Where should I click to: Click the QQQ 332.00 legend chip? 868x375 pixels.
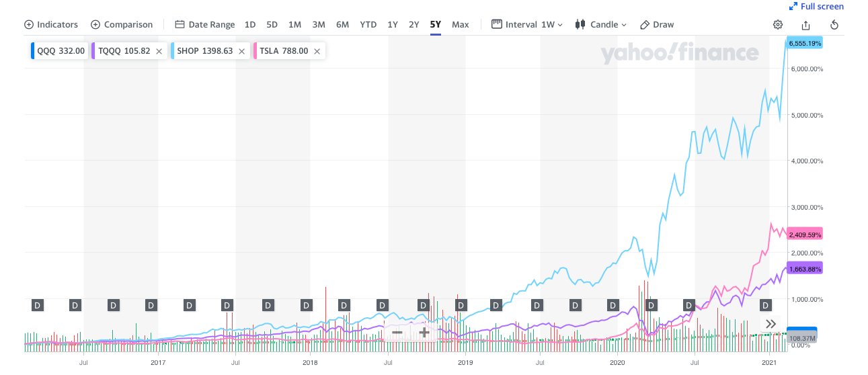point(59,51)
